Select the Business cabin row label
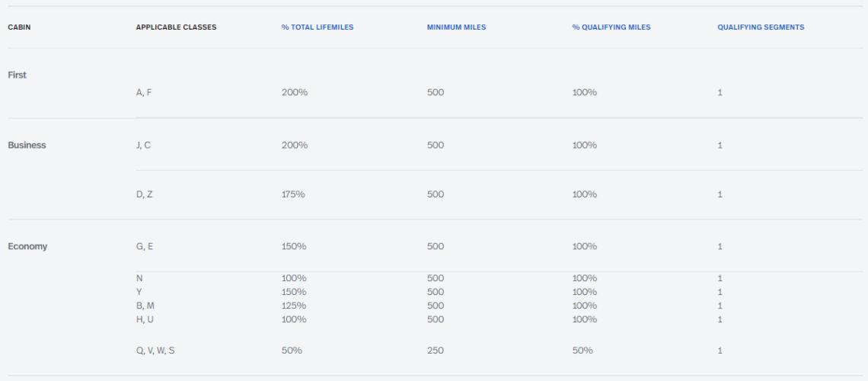The height and width of the screenshot is (381, 868). coord(27,146)
